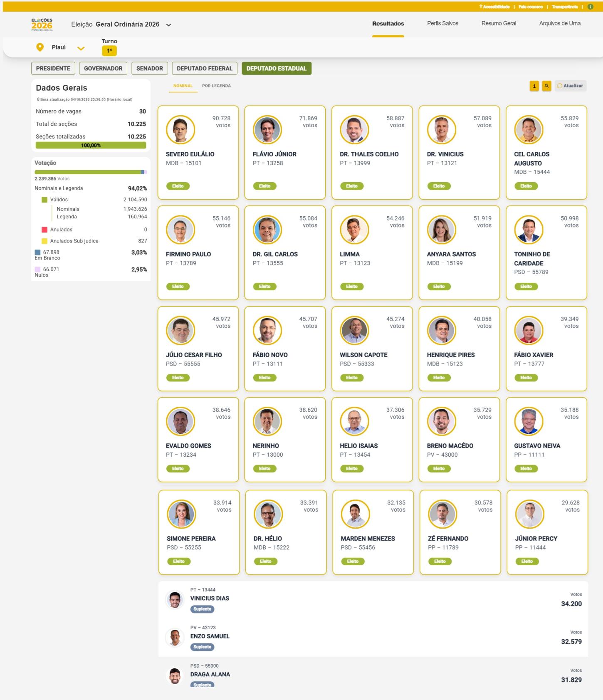Click the Piauí location pin icon
Viewport: 603px width, 700px height.
pyautogui.click(x=40, y=47)
